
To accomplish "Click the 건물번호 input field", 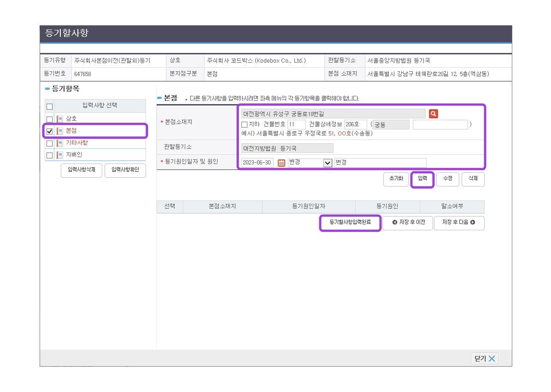I will click(296, 124).
